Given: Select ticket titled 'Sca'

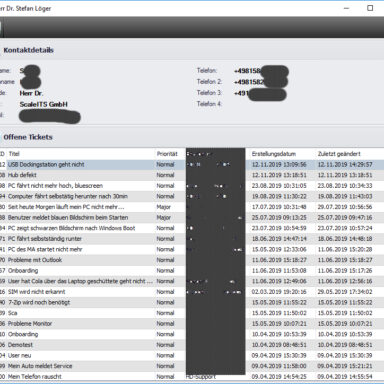Looking at the screenshot, I should click(x=192, y=313).
